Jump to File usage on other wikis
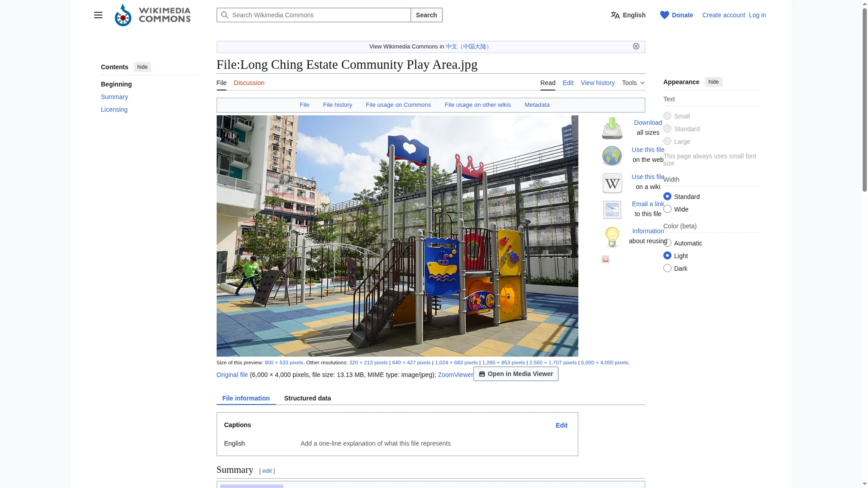The image size is (868, 488). click(x=477, y=105)
